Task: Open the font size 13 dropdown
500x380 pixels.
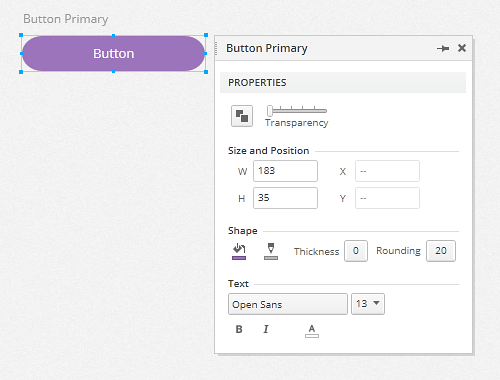Action: click(x=368, y=304)
